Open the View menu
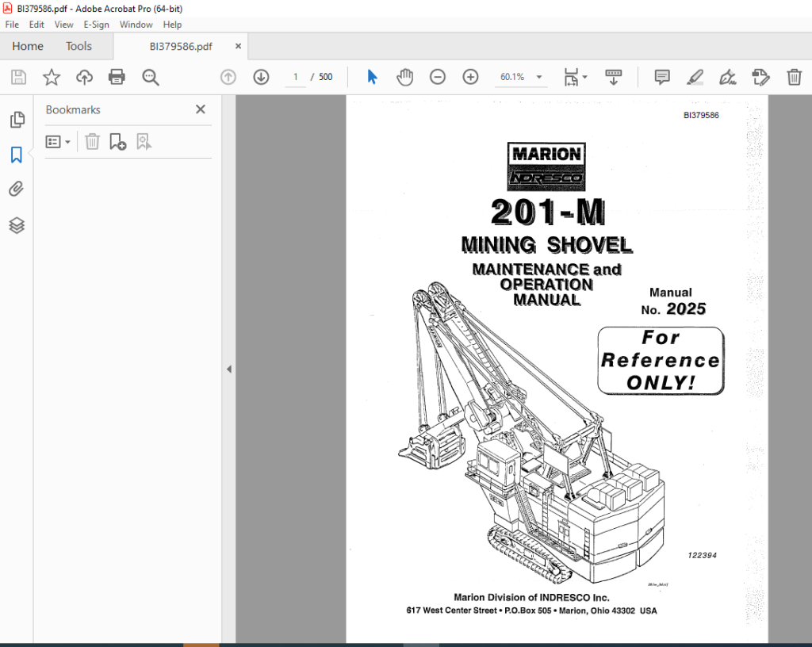 tap(63, 25)
